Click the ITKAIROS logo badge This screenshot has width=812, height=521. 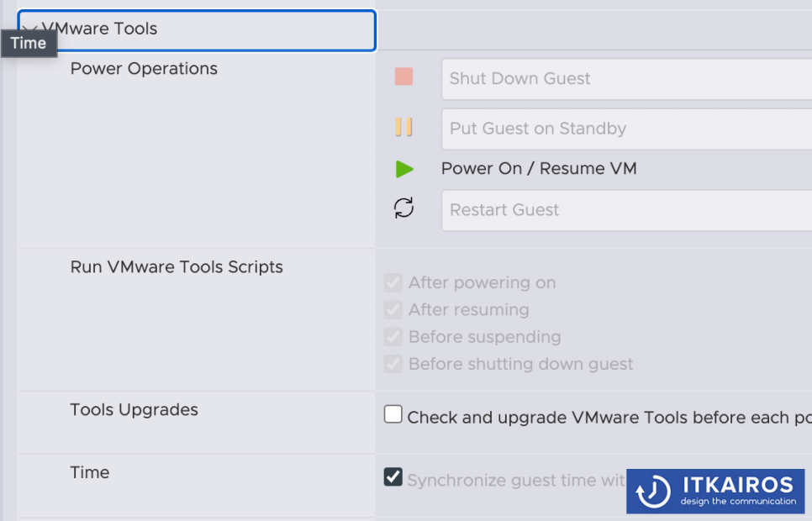coord(715,492)
